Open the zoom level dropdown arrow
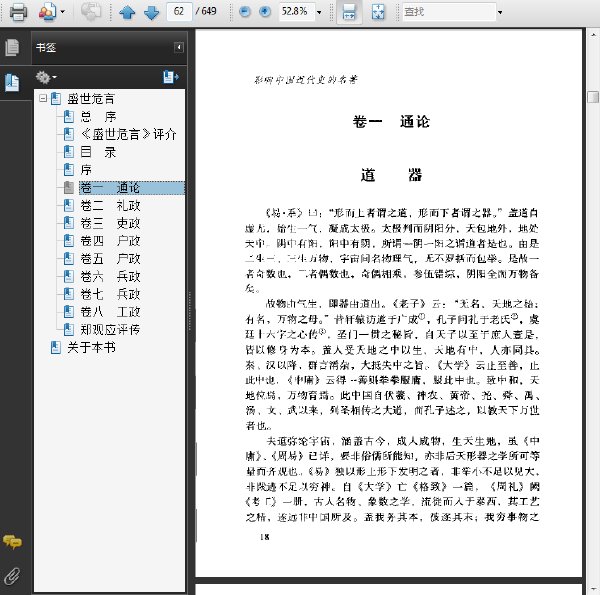 319,12
